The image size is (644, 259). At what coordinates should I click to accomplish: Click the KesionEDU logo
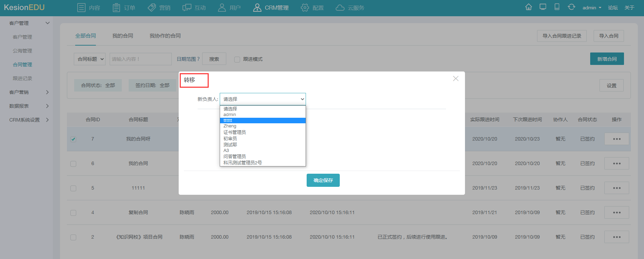(x=24, y=7)
